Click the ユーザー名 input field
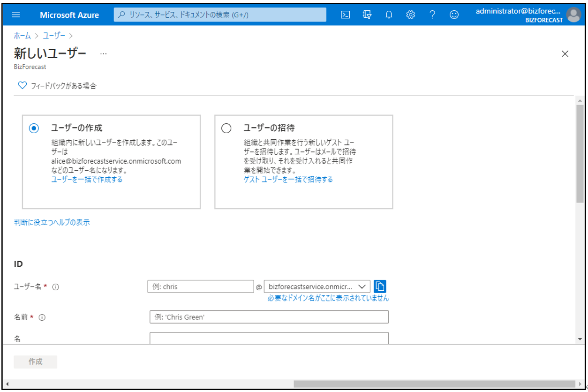Viewport: 588px width, 392px height. pyautogui.click(x=200, y=286)
